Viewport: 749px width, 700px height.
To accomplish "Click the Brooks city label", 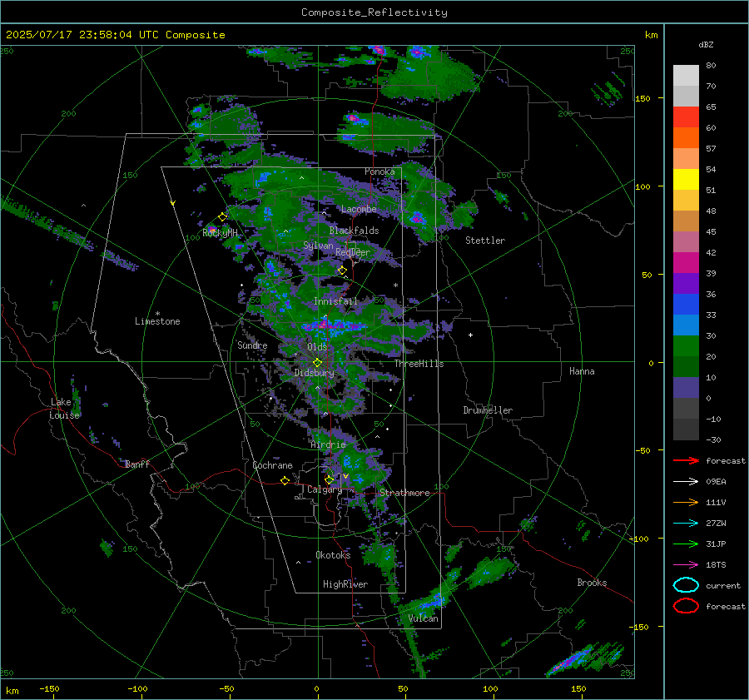I will click(592, 583).
